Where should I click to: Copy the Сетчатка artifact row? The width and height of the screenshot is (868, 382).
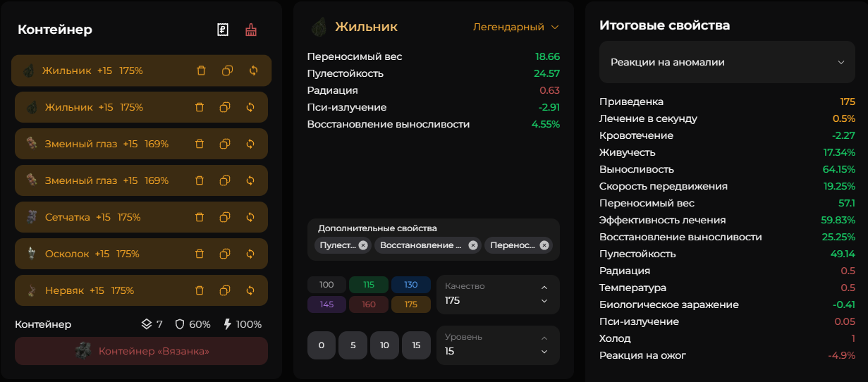pyautogui.click(x=225, y=217)
